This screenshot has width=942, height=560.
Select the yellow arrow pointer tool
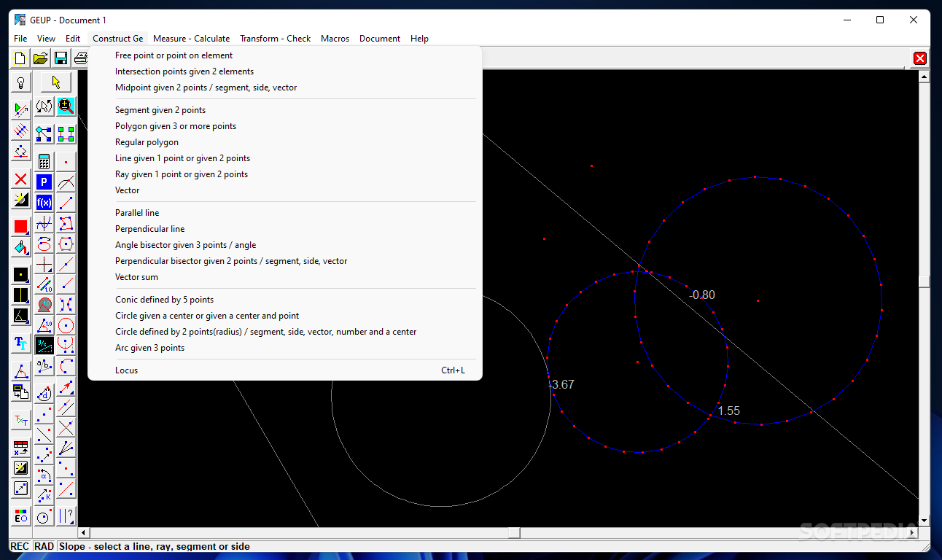(56, 82)
